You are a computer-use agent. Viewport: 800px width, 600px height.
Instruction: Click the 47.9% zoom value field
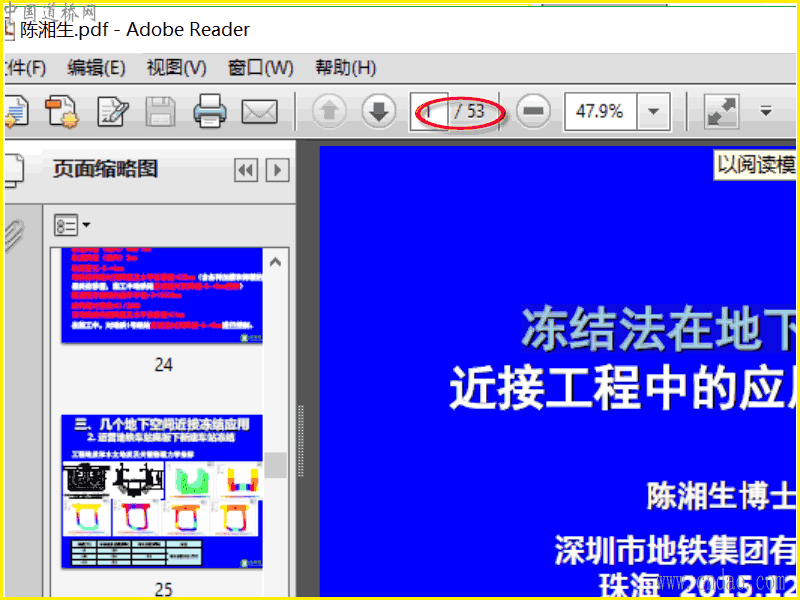click(x=600, y=111)
